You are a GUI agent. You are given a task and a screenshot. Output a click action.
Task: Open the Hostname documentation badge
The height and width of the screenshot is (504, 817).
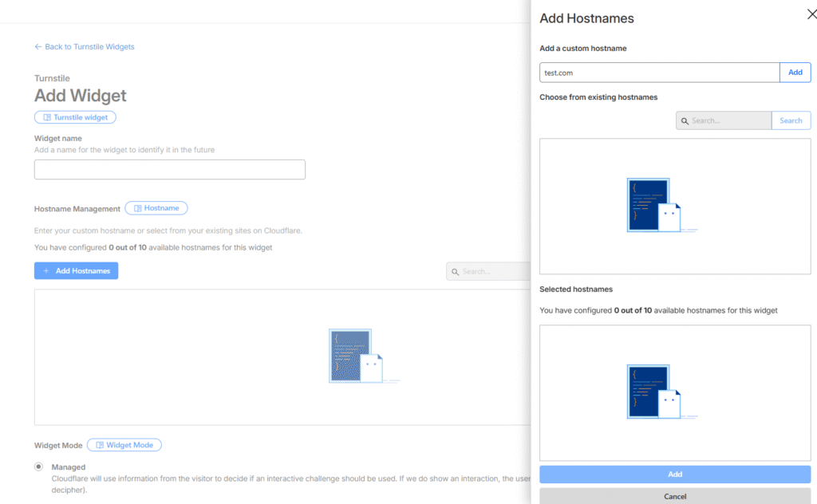point(156,208)
